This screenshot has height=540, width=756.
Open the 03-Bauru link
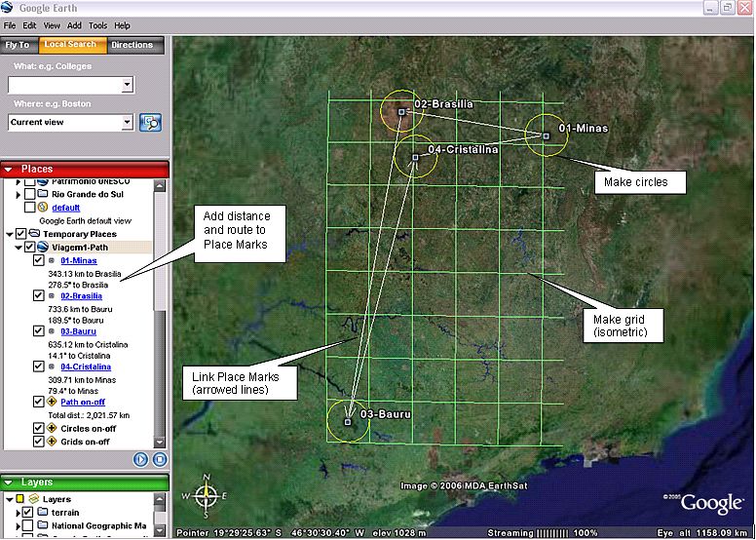(79, 331)
